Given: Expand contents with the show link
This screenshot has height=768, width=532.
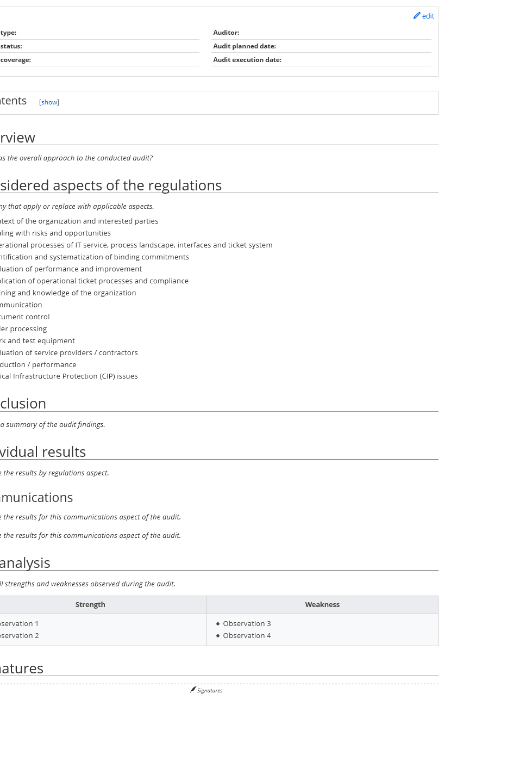Looking at the screenshot, I should (49, 102).
